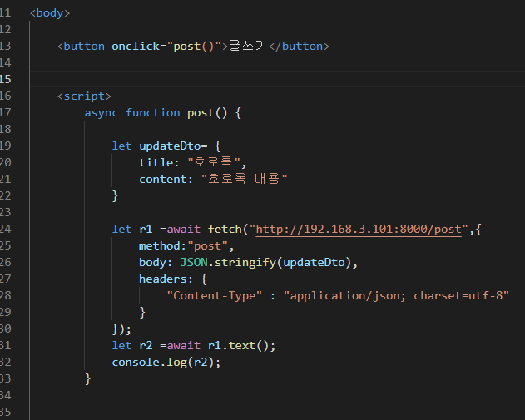Click line number 24 in the gutter
Image resolution: width=525 pixels, height=420 pixels.
tap(5, 230)
